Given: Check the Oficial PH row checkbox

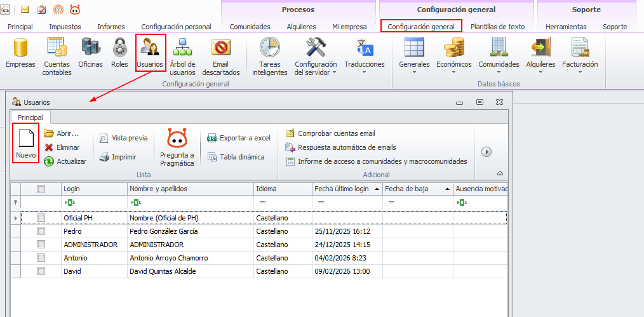Looking at the screenshot, I should [41, 218].
